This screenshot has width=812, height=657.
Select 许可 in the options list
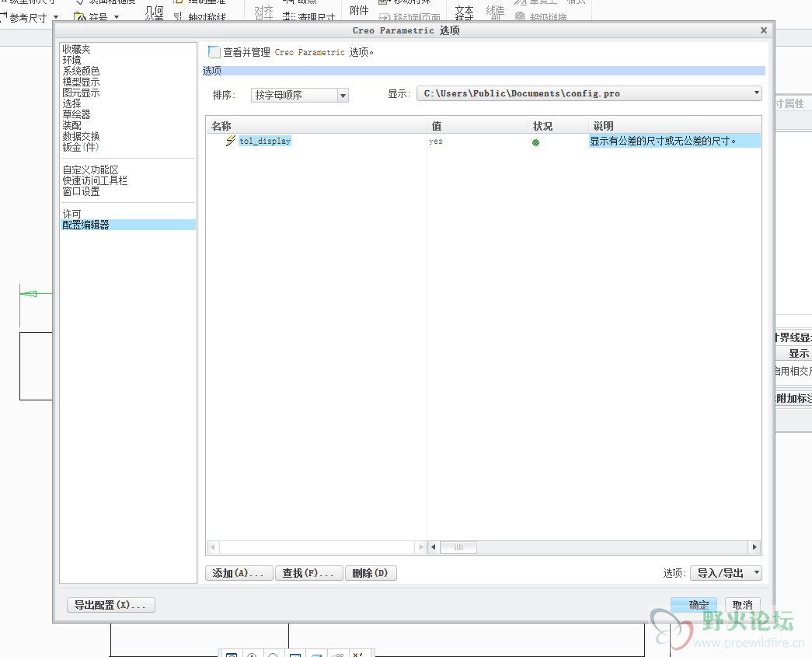tap(71, 214)
